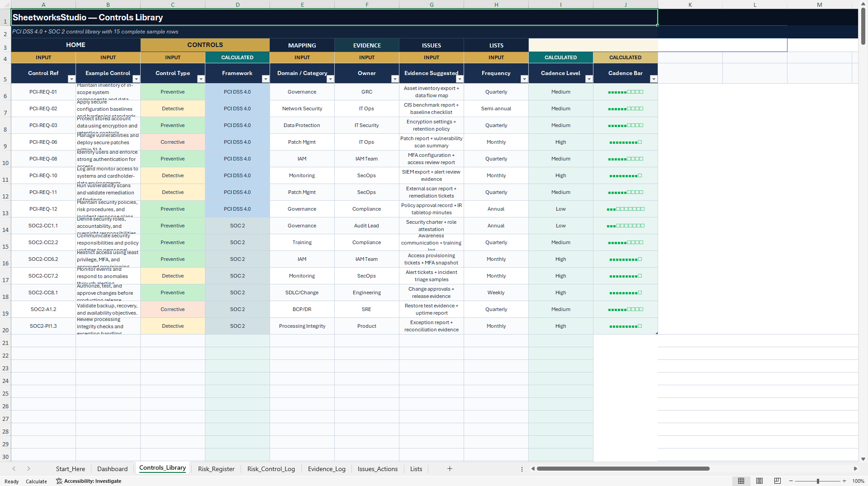Screen dimensions: 868x486
Task: Click the 100% zoom level
Action: (x=858, y=481)
